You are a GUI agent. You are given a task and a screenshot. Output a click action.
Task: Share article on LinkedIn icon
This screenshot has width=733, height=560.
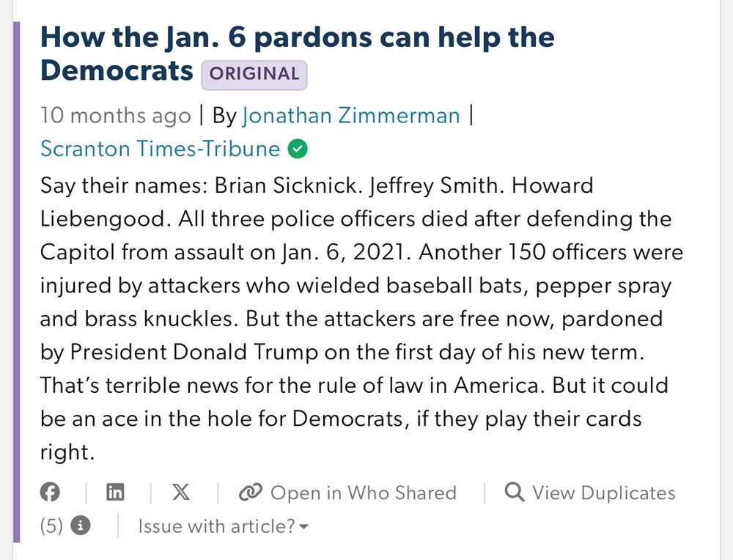pyautogui.click(x=116, y=493)
